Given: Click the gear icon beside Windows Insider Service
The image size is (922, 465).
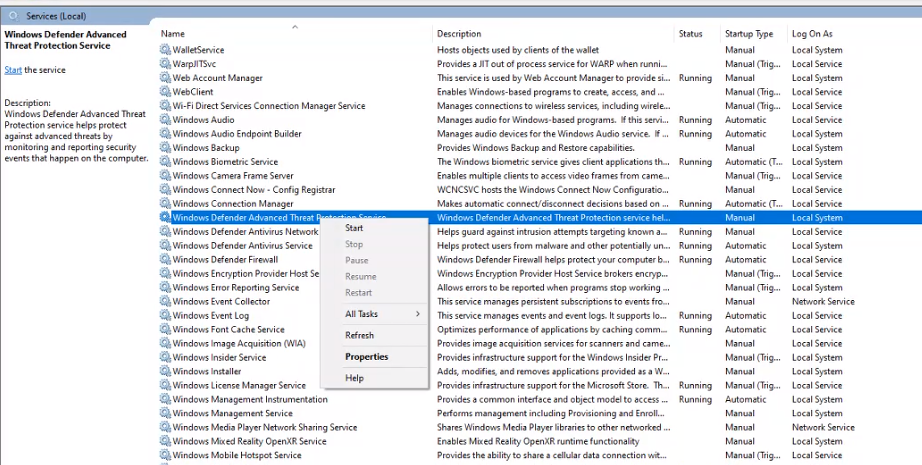Looking at the screenshot, I should click(x=165, y=357).
